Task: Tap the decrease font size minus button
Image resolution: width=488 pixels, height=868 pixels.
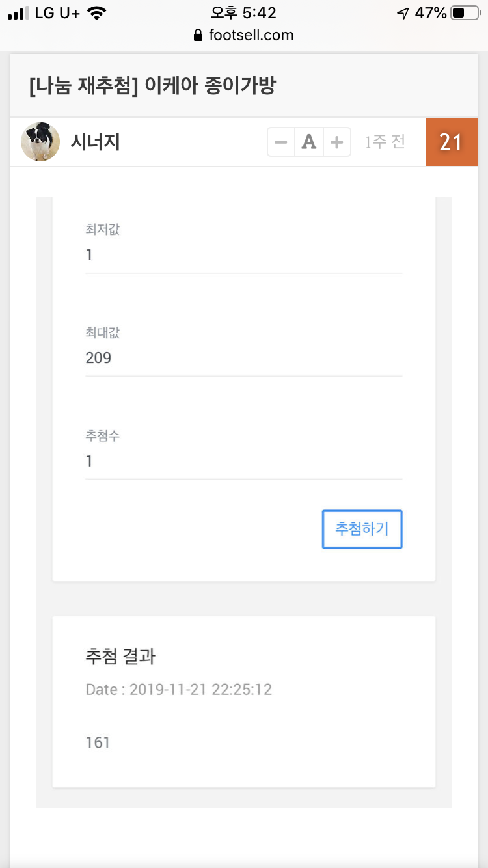Action: click(x=281, y=142)
